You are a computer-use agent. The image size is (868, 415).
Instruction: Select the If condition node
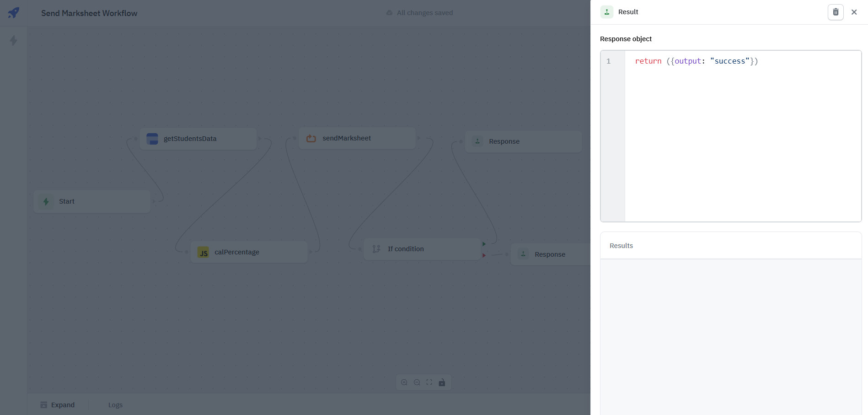(422, 249)
